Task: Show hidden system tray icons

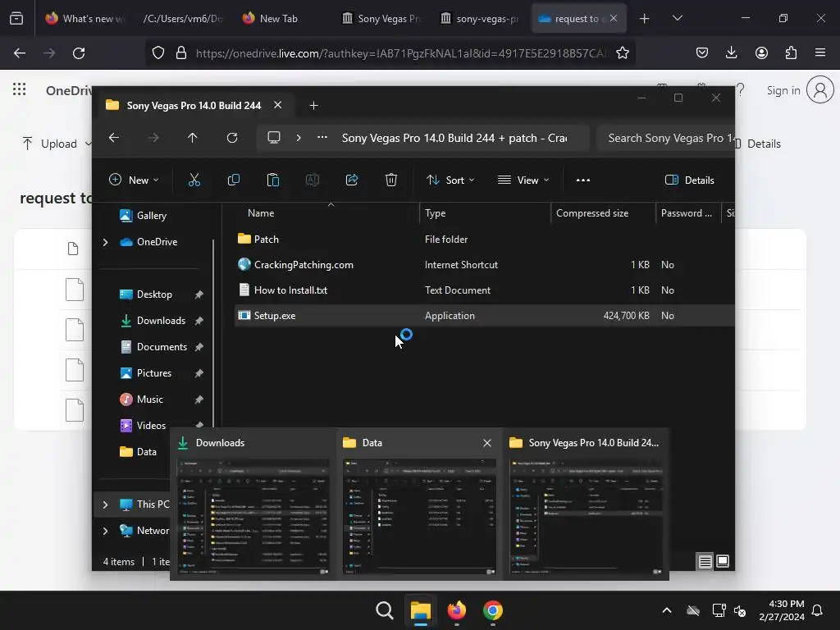Action: click(x=667, y=610)
